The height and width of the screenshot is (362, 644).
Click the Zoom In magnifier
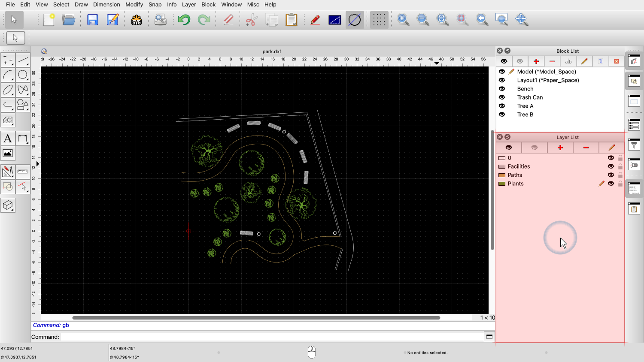point(403,20)
